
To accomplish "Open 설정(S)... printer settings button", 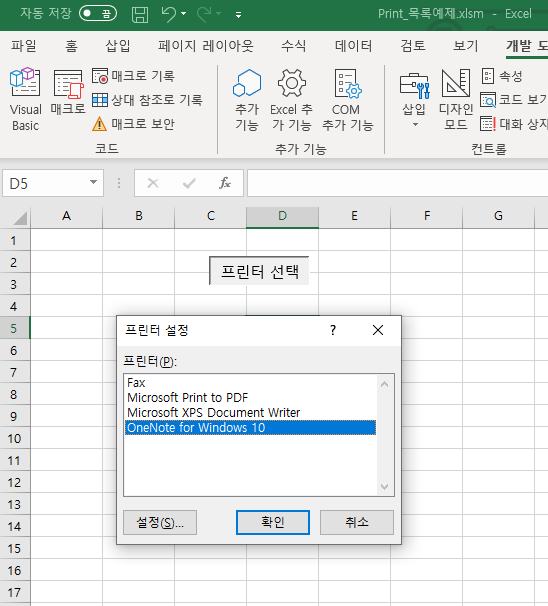I will (160, 523).
